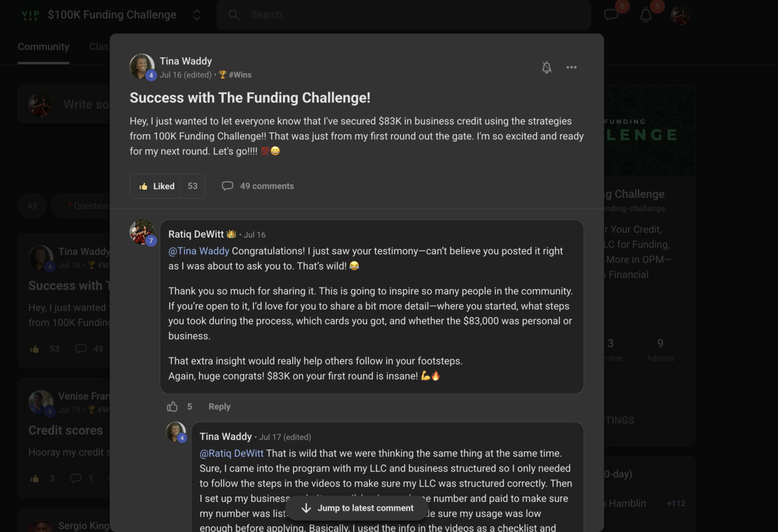Open Tina Waddy's profile picture in post header
The width and height of the screenshot is (778, 532).
click(x=142, y=66)
